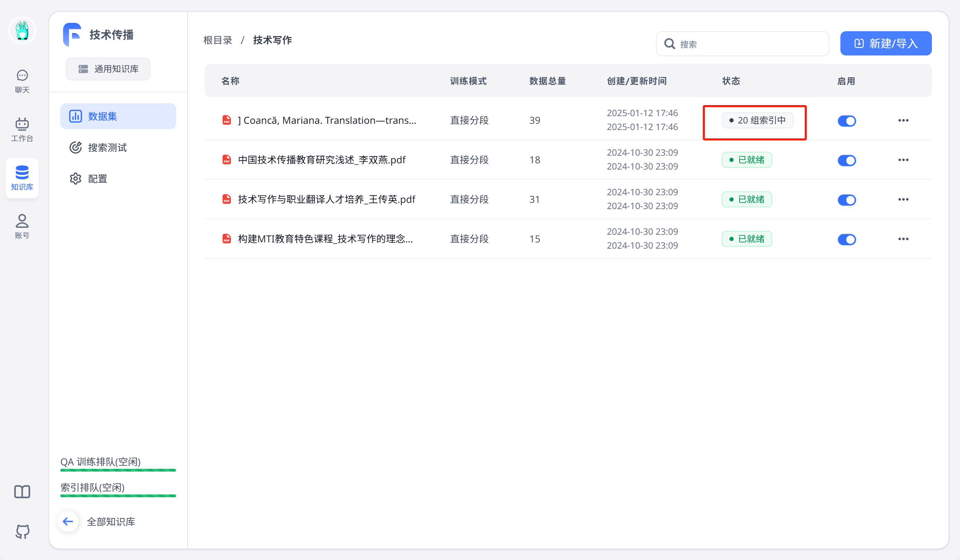The width and height of the screenshot is (960, 560).
Task: Open the Account (账号) person icon
Action: [x=22, y=226]
